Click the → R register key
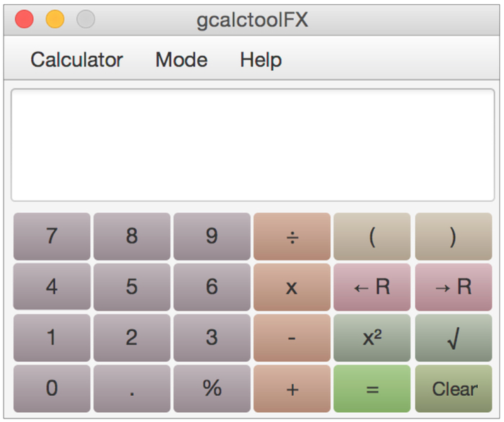Image resolution: width=504 pixels, height=422 pixels. click(453, 287)
